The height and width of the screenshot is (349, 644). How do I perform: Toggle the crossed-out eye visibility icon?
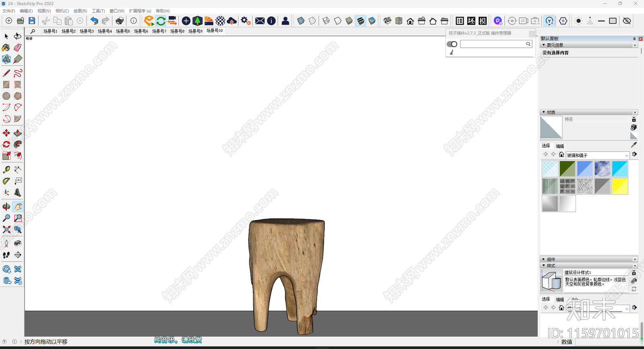click(627, 21)
